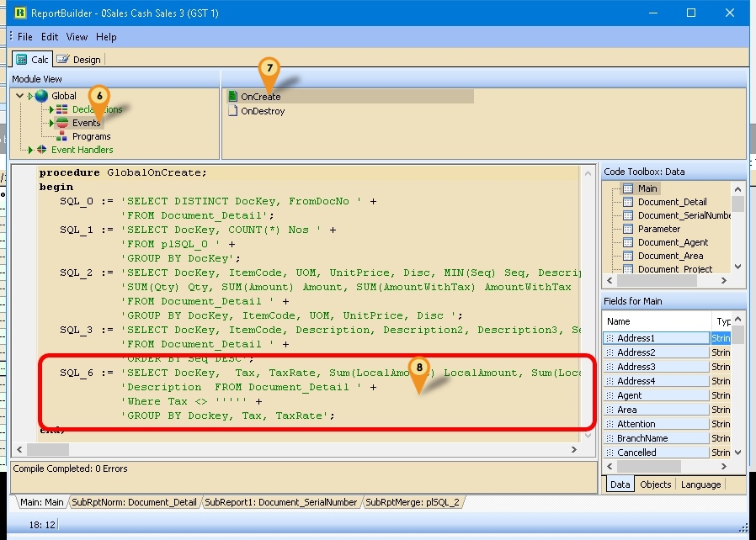The height and width of the screenshot is (540, 756).
Task: Select the OnCreate event handler
Action: pyautogui.click(x=258, y=96)
